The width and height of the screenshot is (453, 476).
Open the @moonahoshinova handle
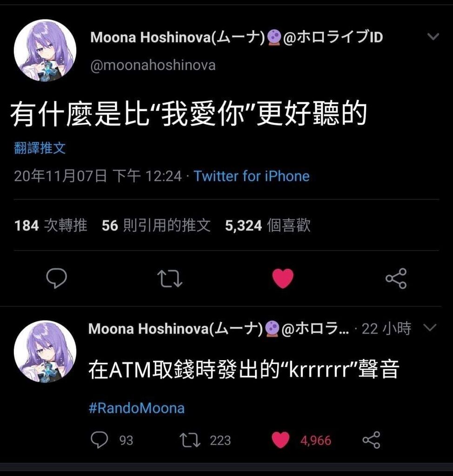pyautogui.click(x=153, y=65)
